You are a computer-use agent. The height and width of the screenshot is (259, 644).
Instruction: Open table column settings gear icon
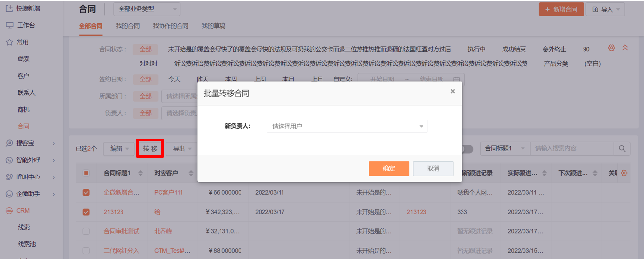click(624, 173)
